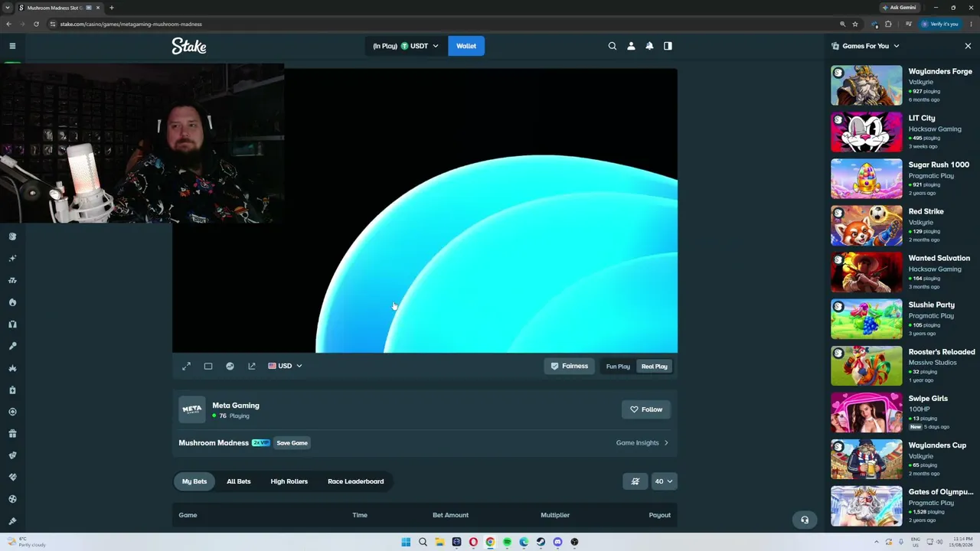
Task: Open the Wanted Salvation game title
Action: click(x=939, y=258)
